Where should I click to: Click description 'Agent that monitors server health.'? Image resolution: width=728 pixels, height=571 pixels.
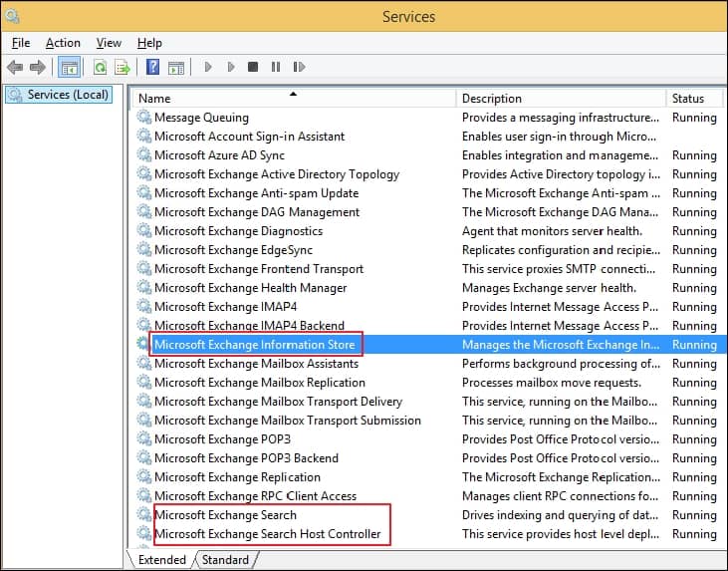click(x=553, y=231)
